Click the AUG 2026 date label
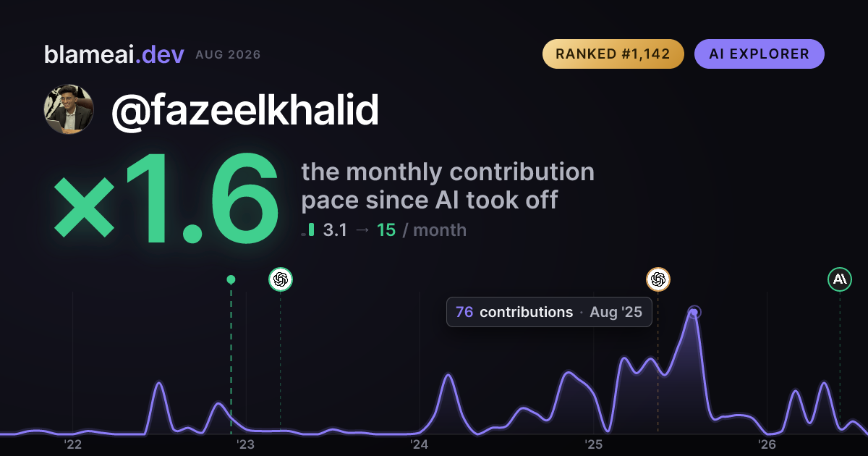Screen dimensions: 868x456 coord(228,55)
